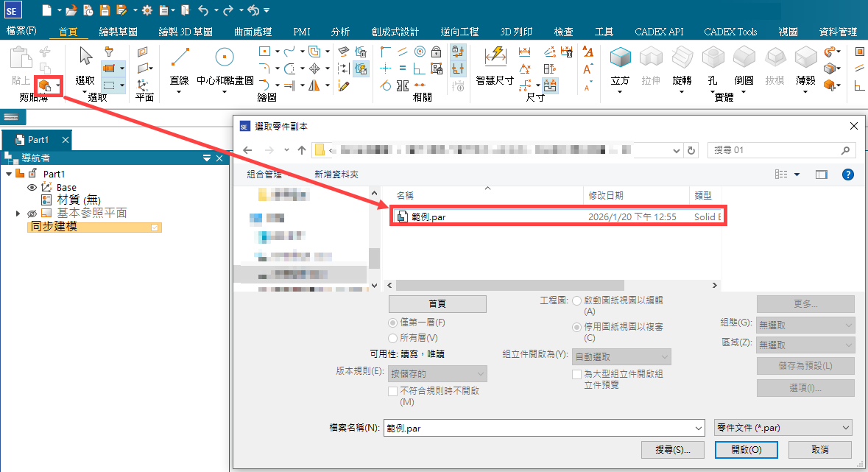
Task: Hide the Base coordinate system eye icon
Action: [x=32, y=188]
